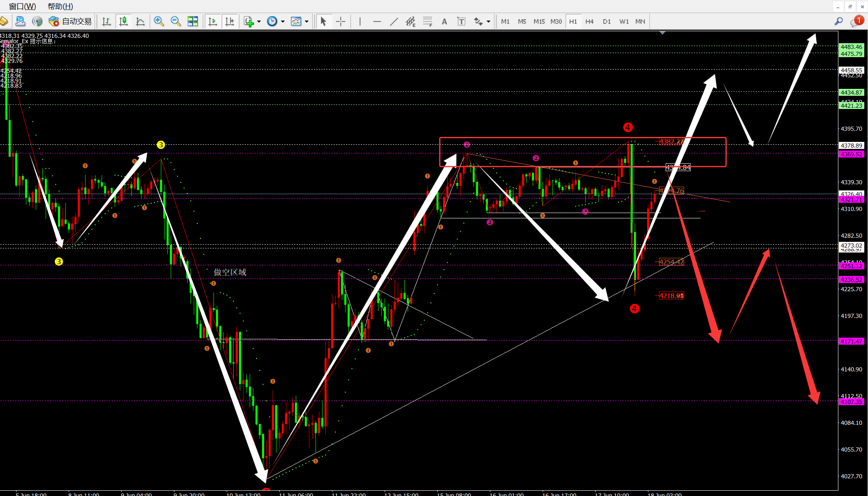
Task: Select the crosshair tool
Action: (341, 21)
